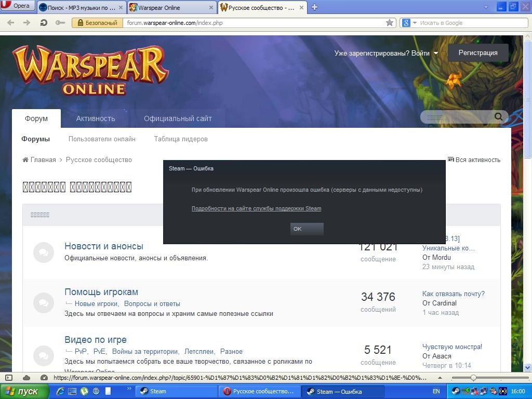Close the 'Warspear Online' browser tab
The width and height of the screenshot is (532, 399).
click(x=211, y=7)
